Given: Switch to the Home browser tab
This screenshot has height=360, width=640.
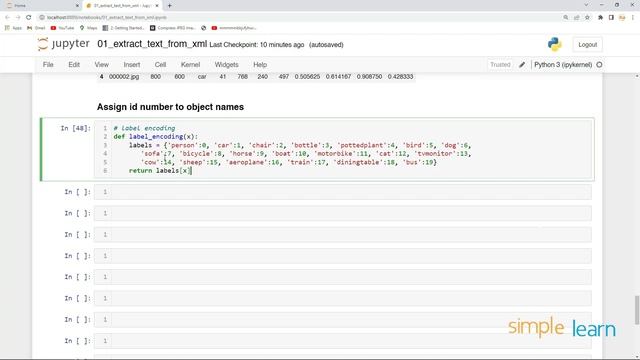Looking at the screenshot, I should (41, 6).
